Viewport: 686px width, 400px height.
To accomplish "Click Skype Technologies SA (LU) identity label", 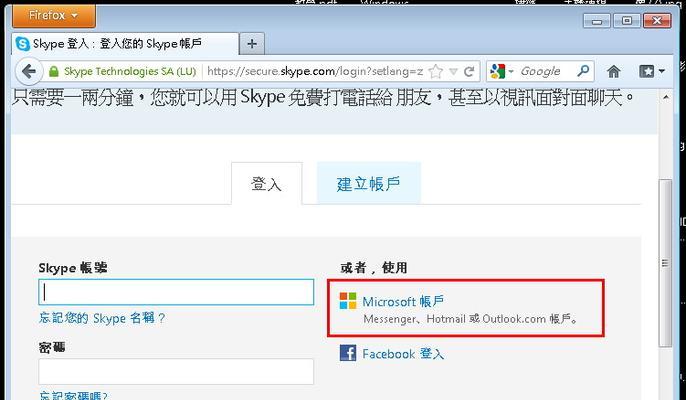I will click(x=130, y=71).
